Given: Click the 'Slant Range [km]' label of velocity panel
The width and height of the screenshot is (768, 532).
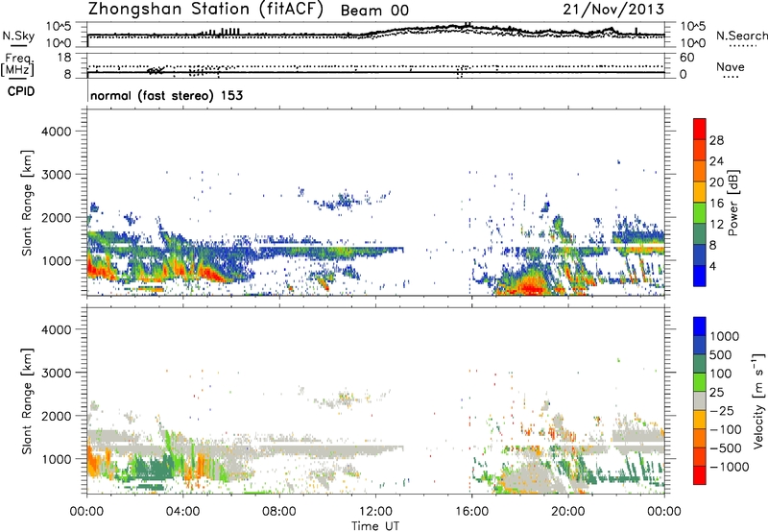Looking at the screenshot, I should [x=28, y=401].
